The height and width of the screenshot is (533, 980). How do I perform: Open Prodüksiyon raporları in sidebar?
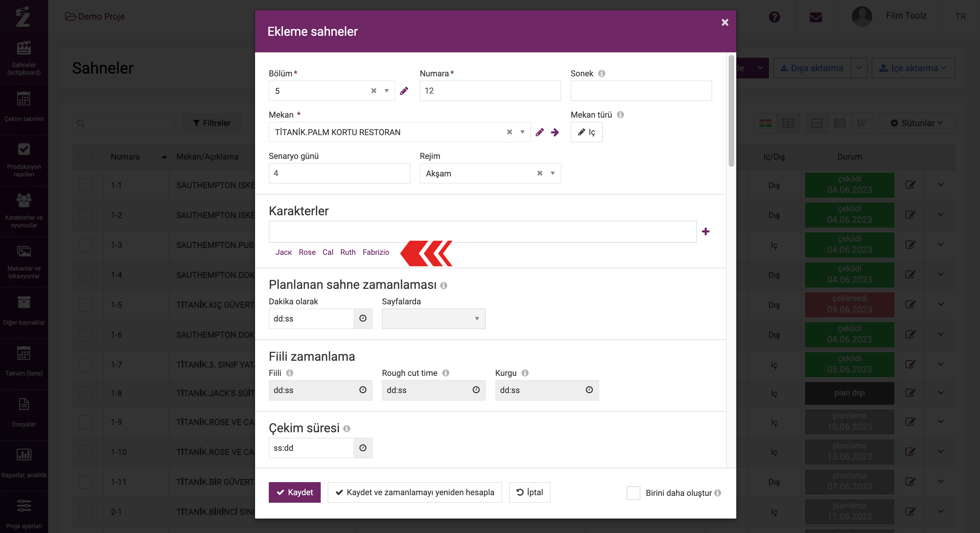(24, 160)
